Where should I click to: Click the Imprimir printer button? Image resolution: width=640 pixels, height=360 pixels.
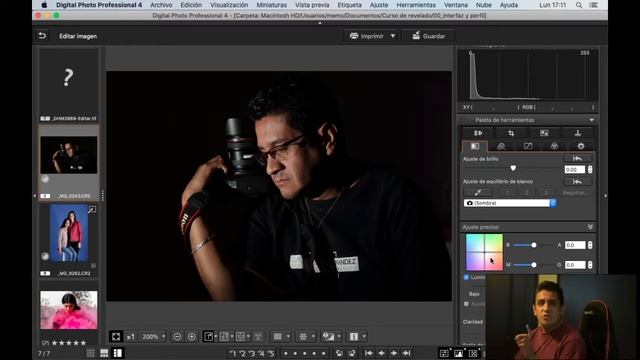pos(367,36)
